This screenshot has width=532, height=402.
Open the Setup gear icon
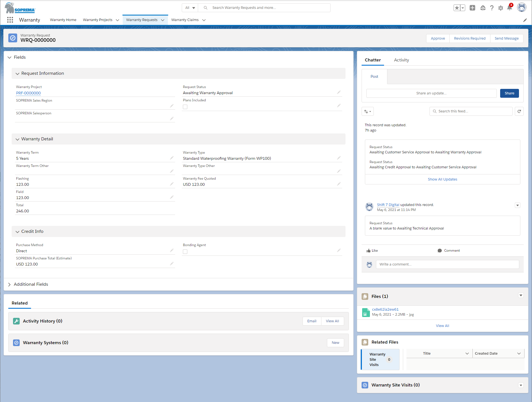point(501,8)
